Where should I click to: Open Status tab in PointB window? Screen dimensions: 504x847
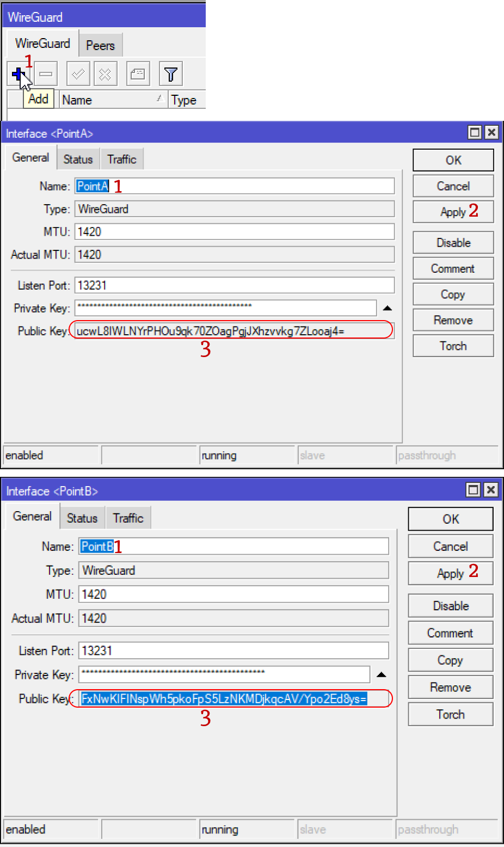point(82,518)
